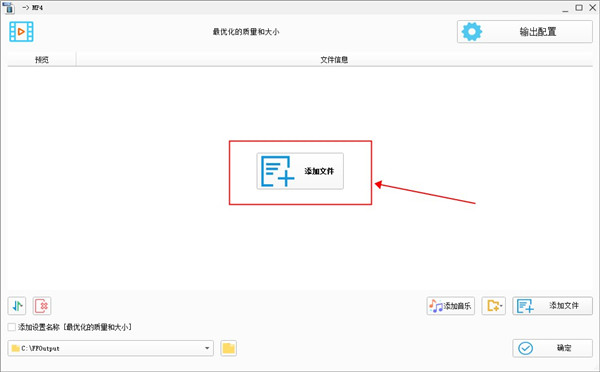600x372 pixels.
Task: Maximize the window
Action: pyautogui.click(x=579, y=8)
